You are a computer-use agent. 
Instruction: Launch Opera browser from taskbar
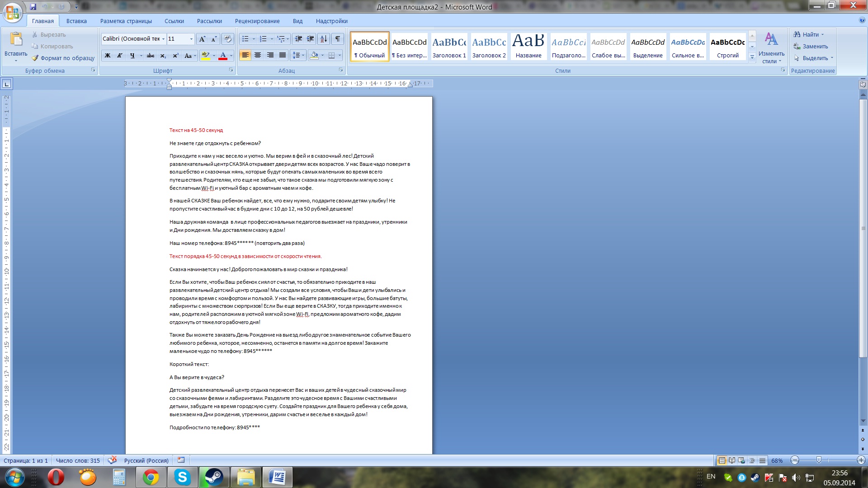pos(56,477)
